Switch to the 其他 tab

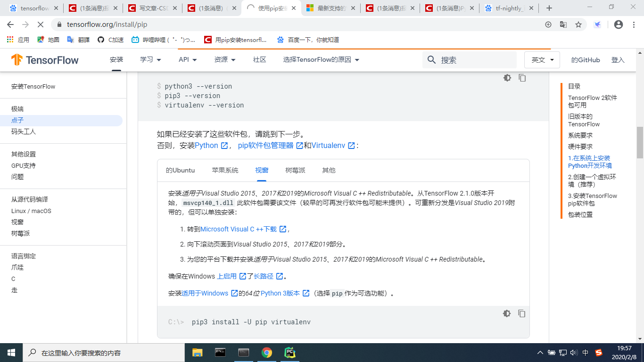click(329, 170)
